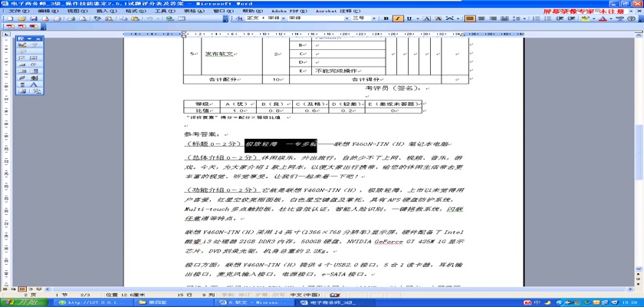644x307 pixels.
Task: Open the 文件(F) menu
Action: pos(19,11)
